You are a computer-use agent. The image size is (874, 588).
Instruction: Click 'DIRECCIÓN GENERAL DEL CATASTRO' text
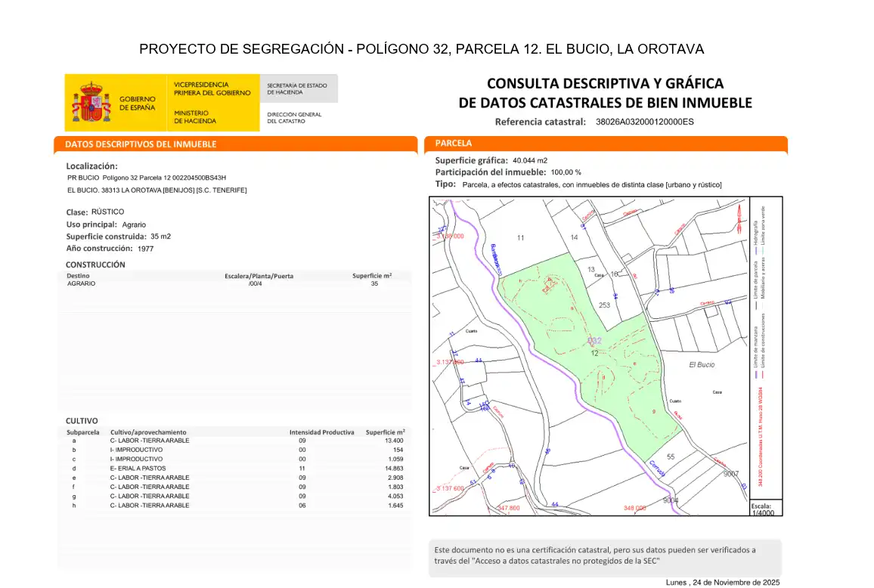294,118
